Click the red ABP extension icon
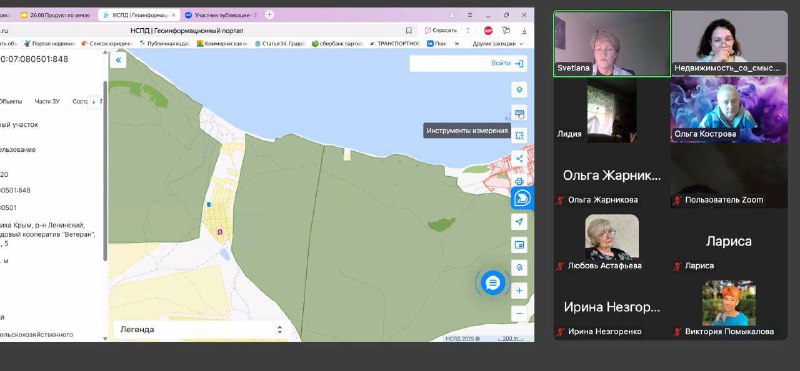Viewport: 800px width, 371px height. [x=488, y=31]
